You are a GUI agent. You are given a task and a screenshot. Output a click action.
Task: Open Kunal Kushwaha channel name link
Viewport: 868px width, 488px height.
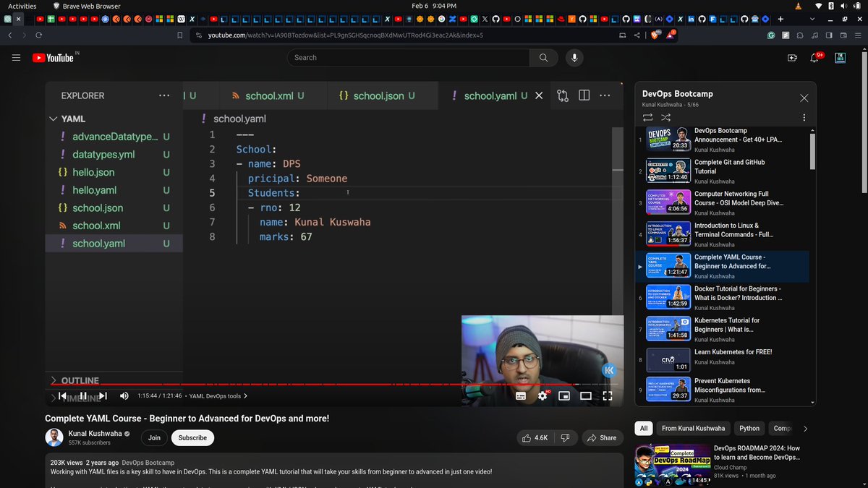(x=94, y=433)
